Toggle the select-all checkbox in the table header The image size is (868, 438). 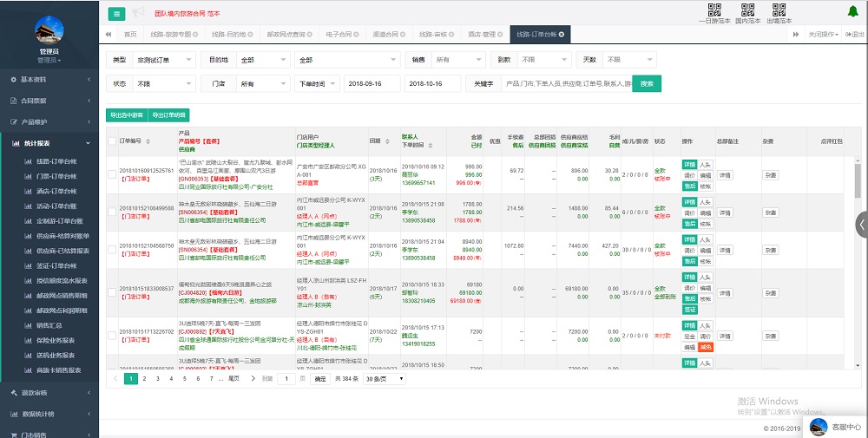click(111, 141)
